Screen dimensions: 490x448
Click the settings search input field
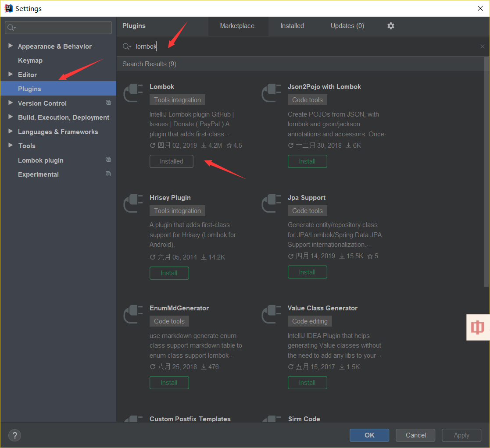click(x=58, y=28)
